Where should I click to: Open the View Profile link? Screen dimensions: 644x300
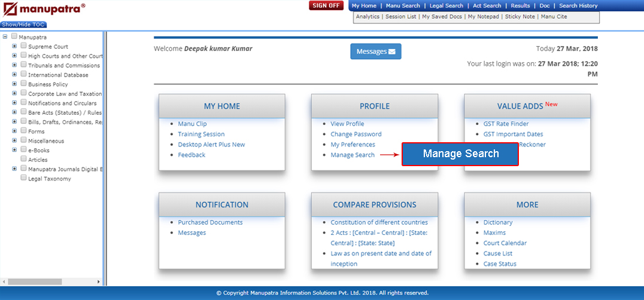coord(348,124)
